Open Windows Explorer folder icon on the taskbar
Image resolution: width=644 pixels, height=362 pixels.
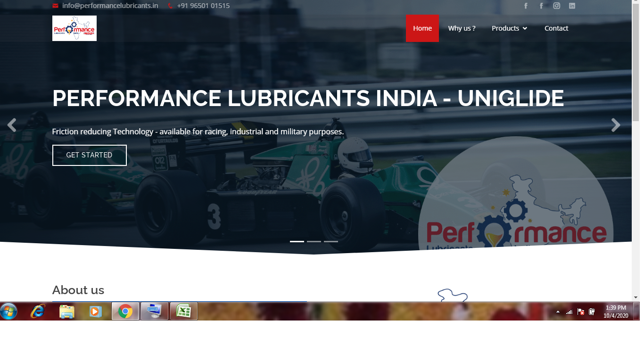pos(67,311)
